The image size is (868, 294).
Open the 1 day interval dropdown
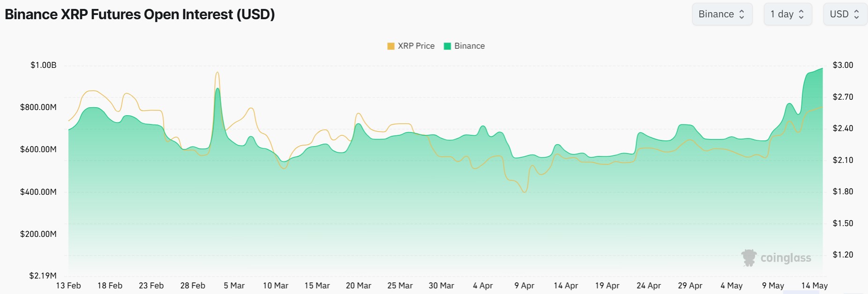(787, 14)
